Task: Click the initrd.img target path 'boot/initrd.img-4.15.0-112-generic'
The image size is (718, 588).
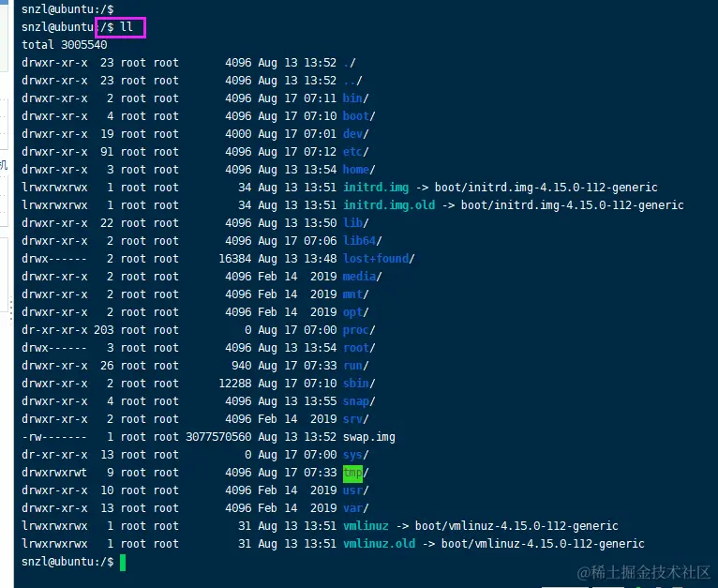Action: click(x=546, y=188)
